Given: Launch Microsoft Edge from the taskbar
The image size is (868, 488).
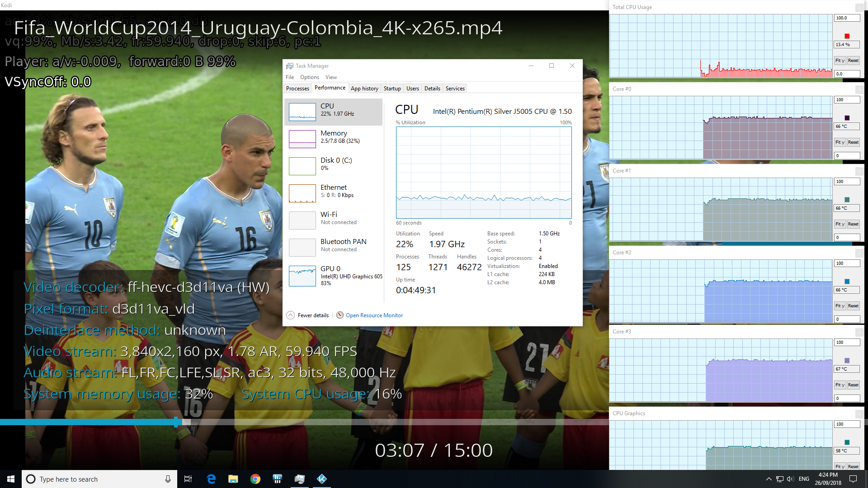Looking at the screenshot, I should point(211,479).
